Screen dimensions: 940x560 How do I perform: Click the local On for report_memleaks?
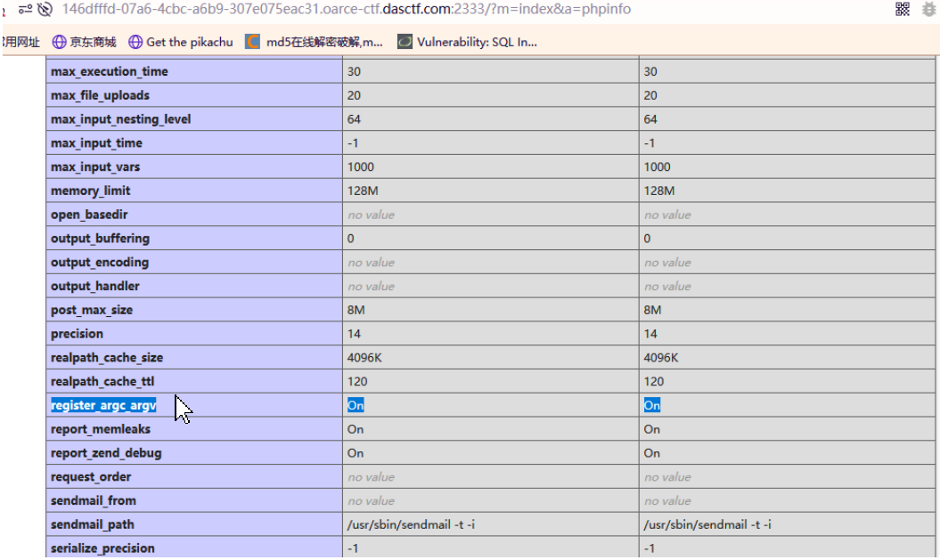(356, 429)
